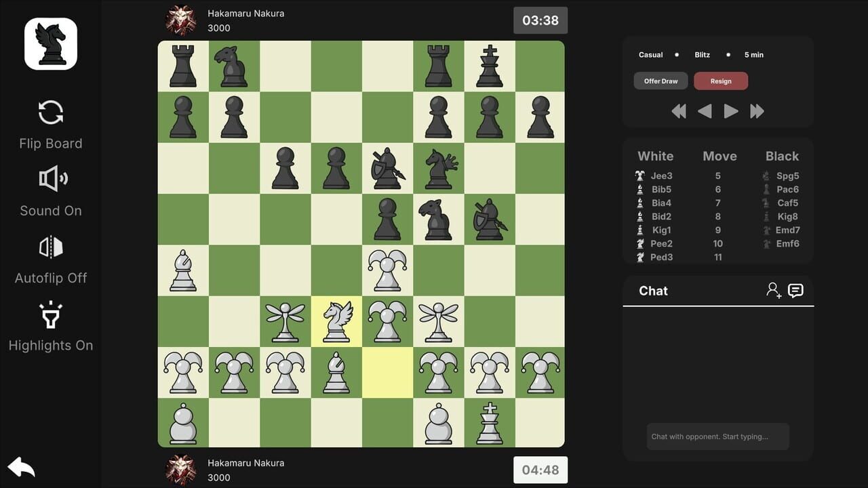The height and width of the screenshot is (488, 868).
Task: Mute audio using the Sound On toggle
Action: [x=50, y=179]
